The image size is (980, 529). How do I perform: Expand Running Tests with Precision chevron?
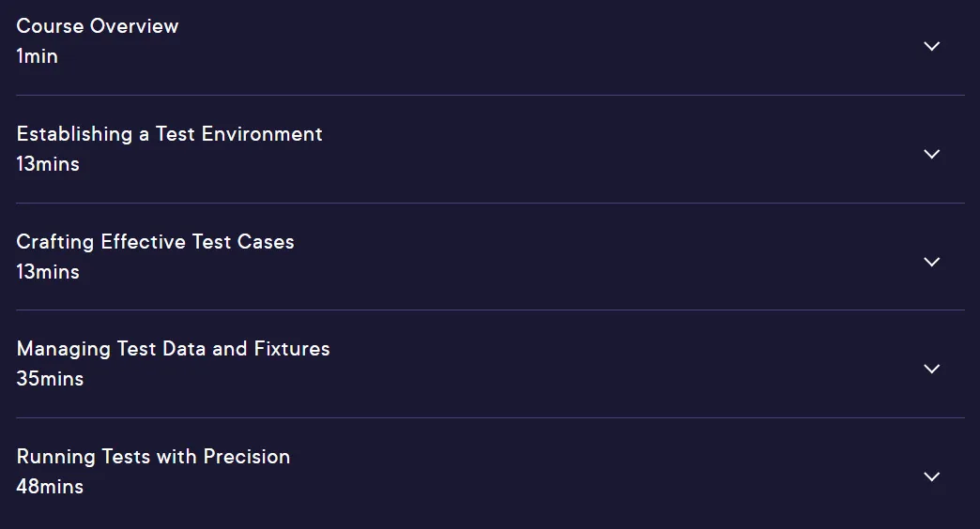click(931, 476)
